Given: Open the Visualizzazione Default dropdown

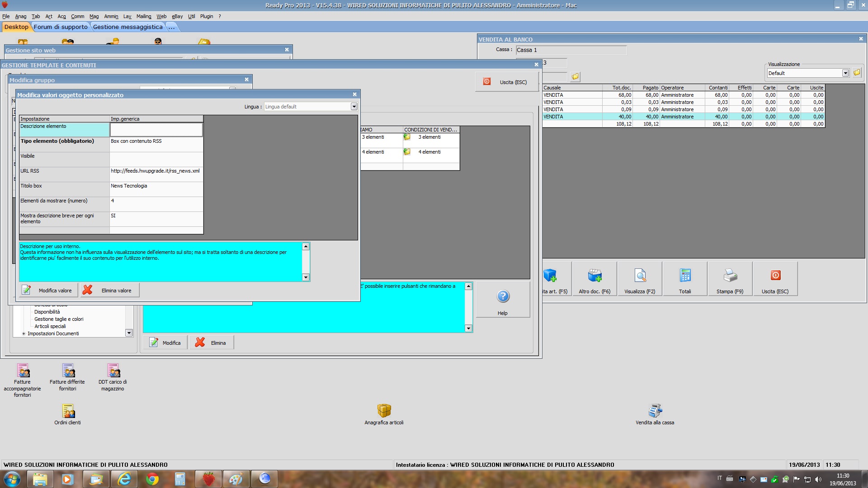Looking at the screenshot, I should [x=845, y=73].
